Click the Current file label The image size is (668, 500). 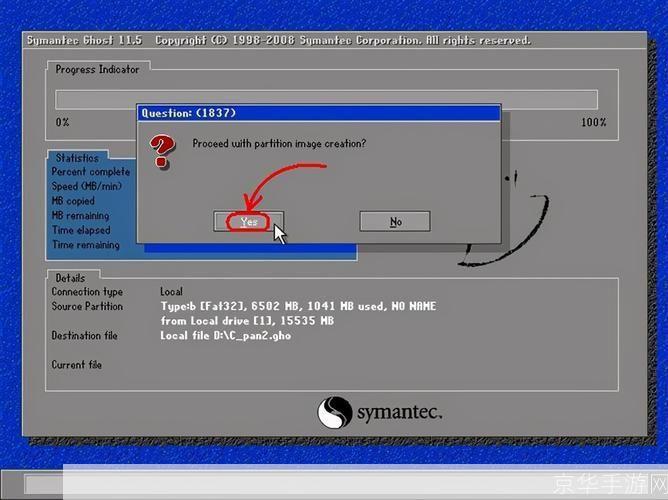pyautogui.click(x=76, y=365)
